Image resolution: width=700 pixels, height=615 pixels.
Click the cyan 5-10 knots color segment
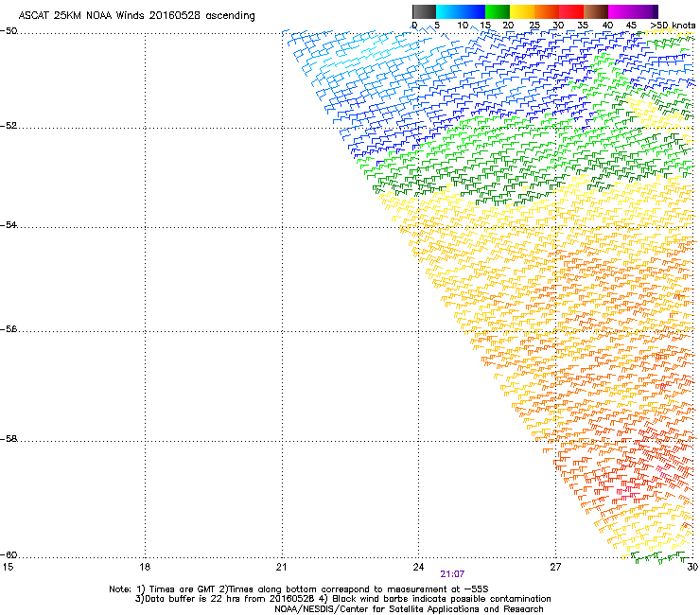[x=447, y=11]
